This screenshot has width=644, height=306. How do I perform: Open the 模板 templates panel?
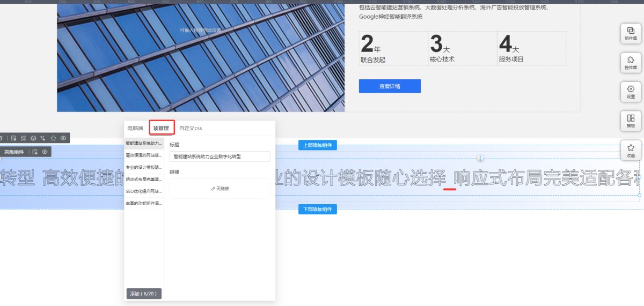(x=631, y=121)
